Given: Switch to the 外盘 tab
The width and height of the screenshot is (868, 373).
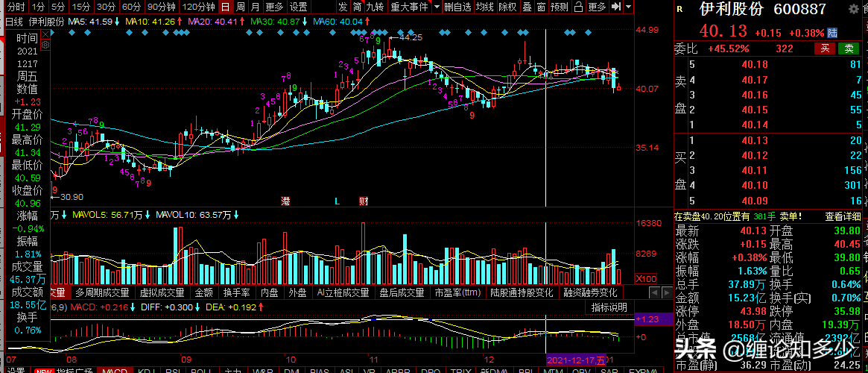Looking at the screenshot, I should coord(298,292).
